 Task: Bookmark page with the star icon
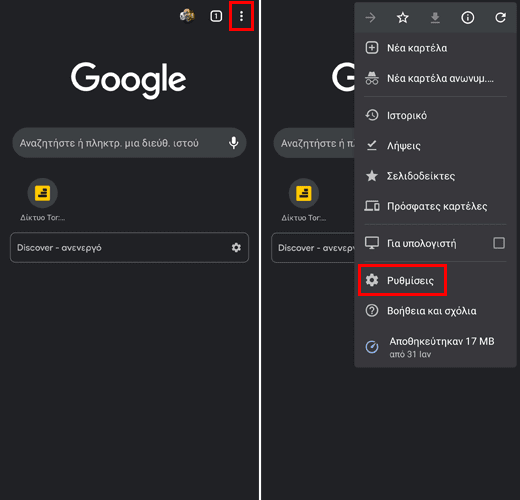[402, 18]
